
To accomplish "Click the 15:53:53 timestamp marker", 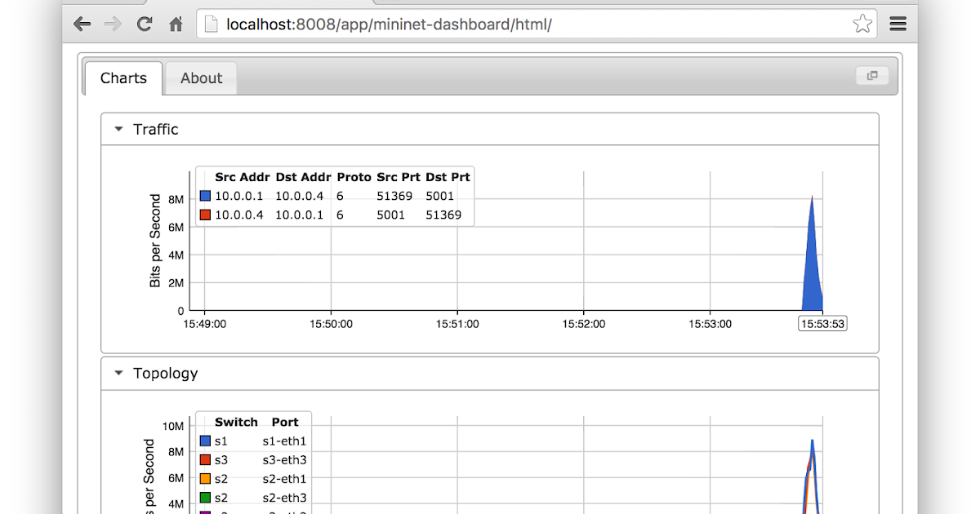I will [822, 323].
